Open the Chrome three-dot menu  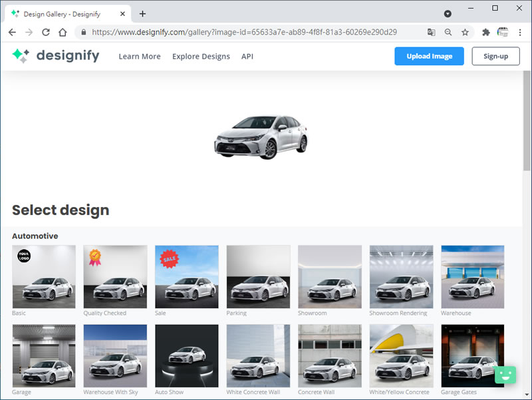(520, 32)
